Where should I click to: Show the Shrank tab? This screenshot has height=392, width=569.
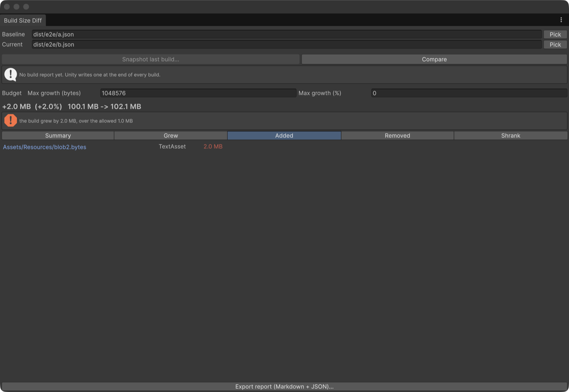511,135
